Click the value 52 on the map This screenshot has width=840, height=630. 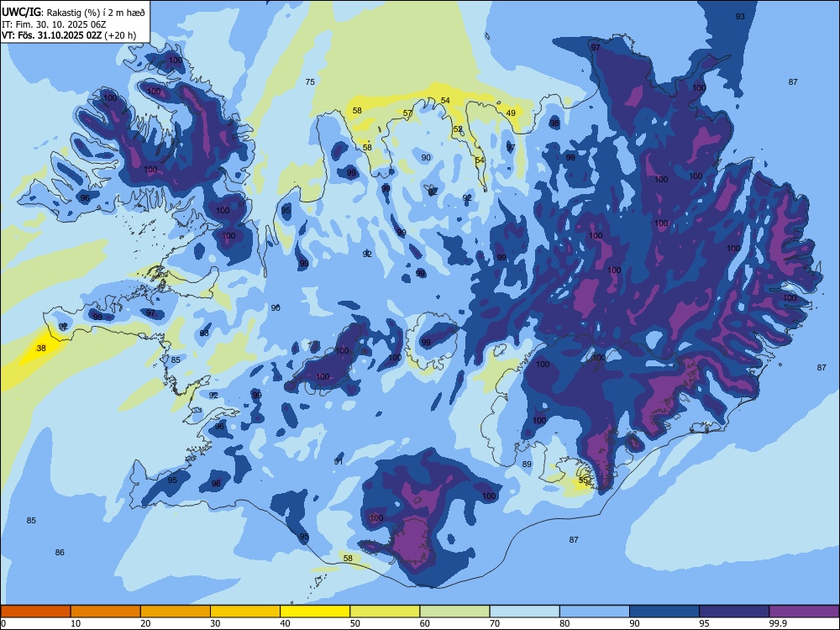[458, 129]
